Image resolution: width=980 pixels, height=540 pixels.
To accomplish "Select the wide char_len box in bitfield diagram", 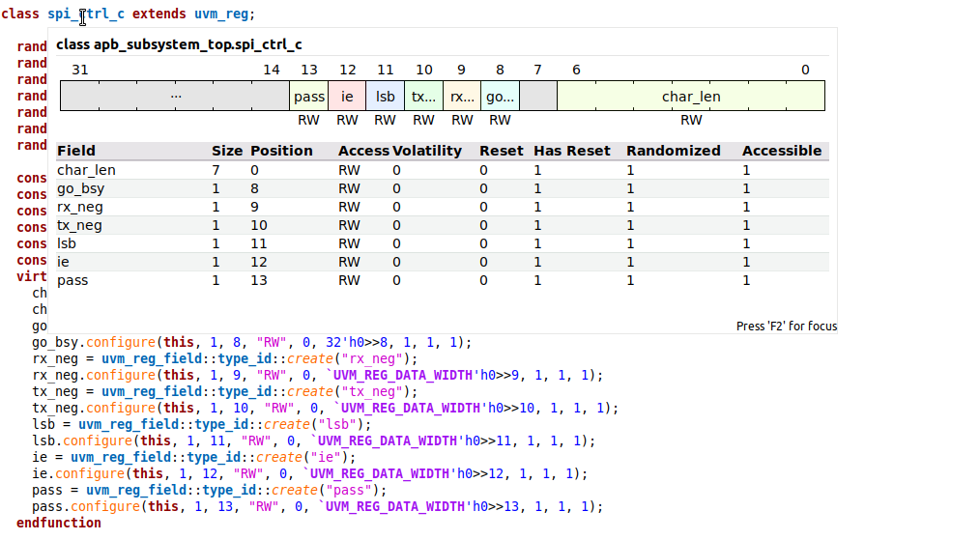I will coord(690,97).
